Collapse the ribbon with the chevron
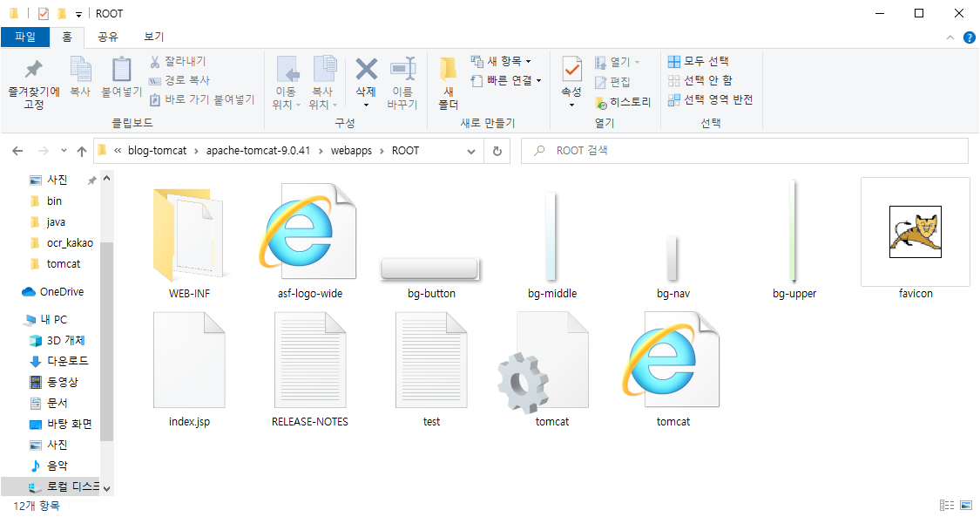 [x=950, y=37]
